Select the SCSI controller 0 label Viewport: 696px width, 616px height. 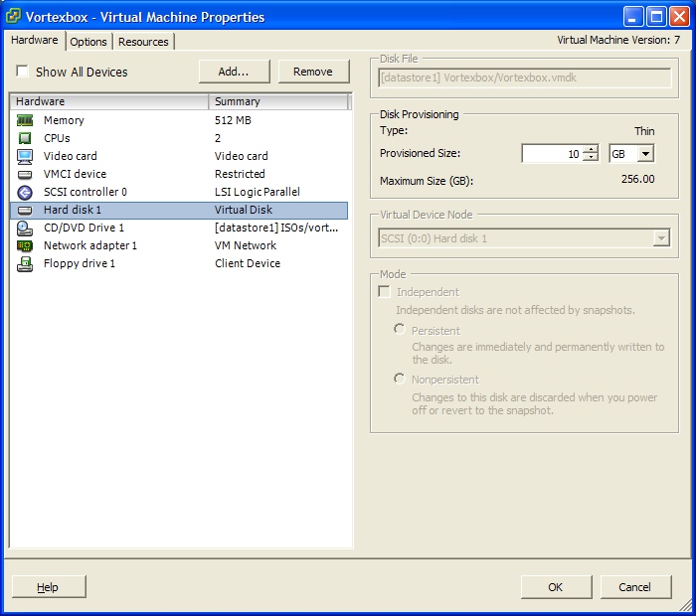click(x=86, y=192)
